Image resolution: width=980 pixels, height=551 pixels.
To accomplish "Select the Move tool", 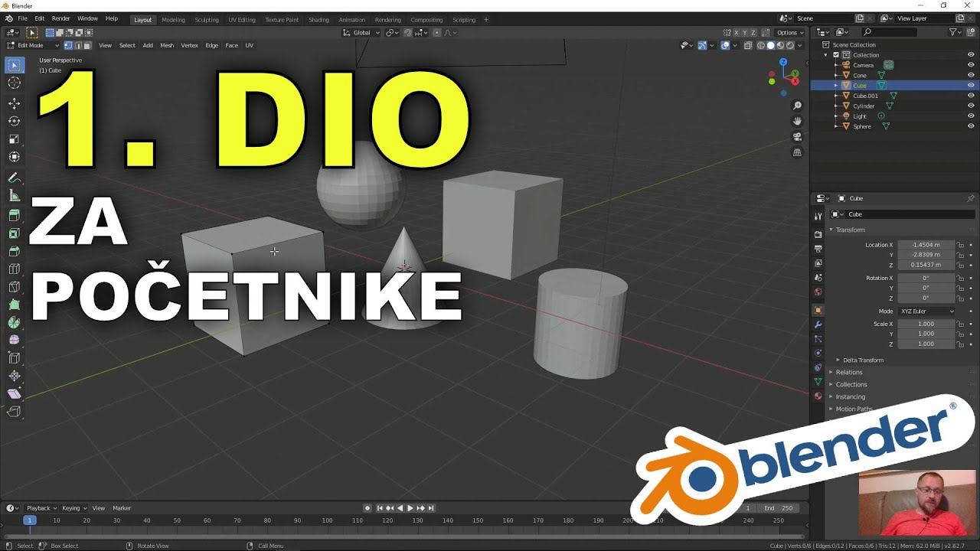I will coord(14,103).
